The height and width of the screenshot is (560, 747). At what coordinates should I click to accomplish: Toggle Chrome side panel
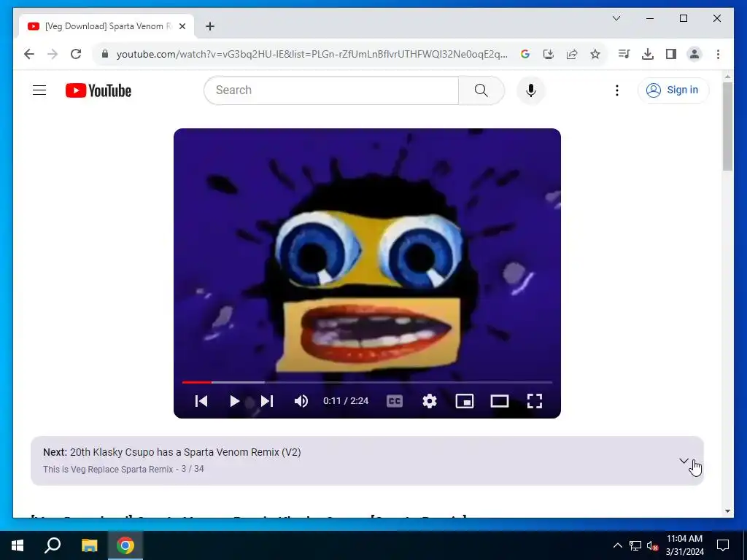(671, 54)
